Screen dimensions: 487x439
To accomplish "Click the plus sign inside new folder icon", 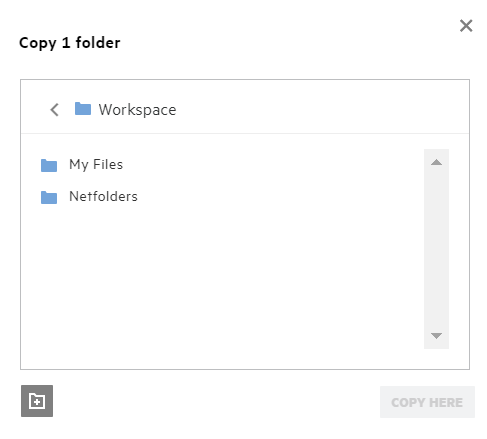I will pos(37,402).
